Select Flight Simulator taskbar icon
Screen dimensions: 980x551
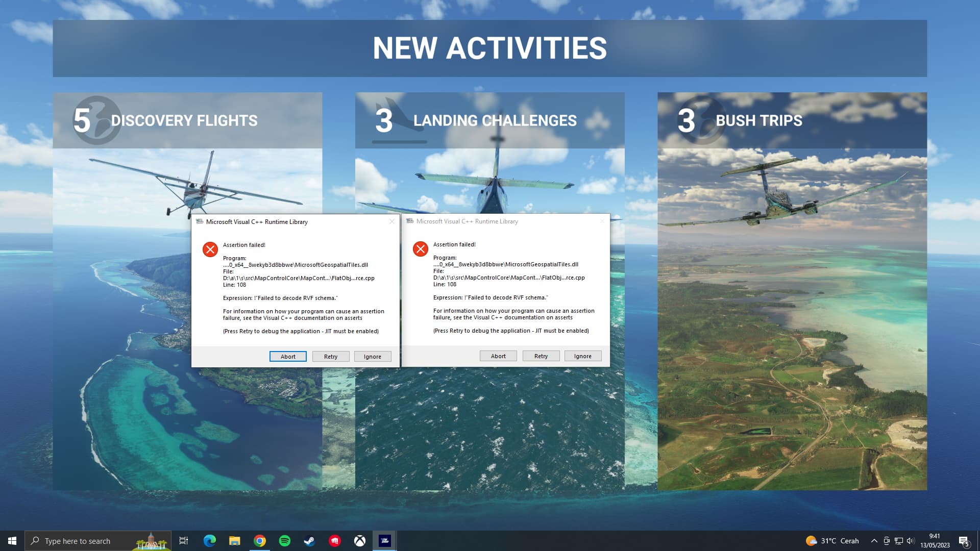click(x=385, y=541)
